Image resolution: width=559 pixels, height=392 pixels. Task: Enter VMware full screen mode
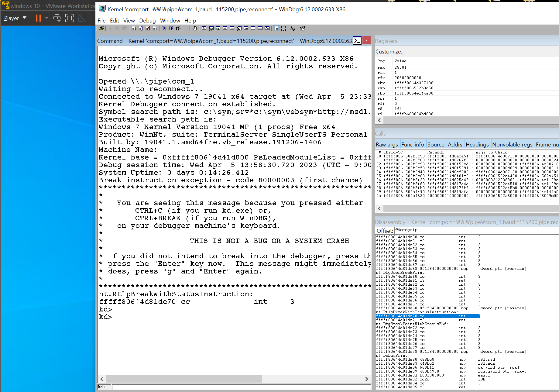pyautogui.click(x=70, y=18)
